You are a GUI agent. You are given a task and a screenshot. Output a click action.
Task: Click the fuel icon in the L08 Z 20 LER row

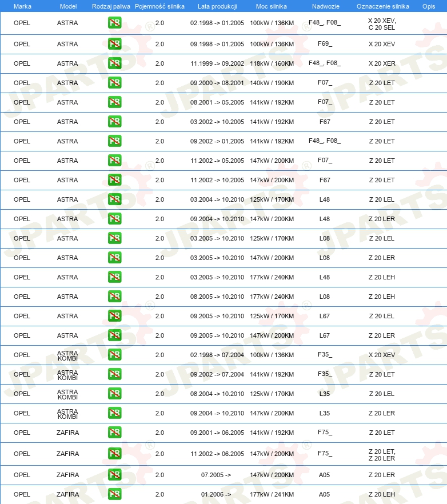(x=115, y=258)
